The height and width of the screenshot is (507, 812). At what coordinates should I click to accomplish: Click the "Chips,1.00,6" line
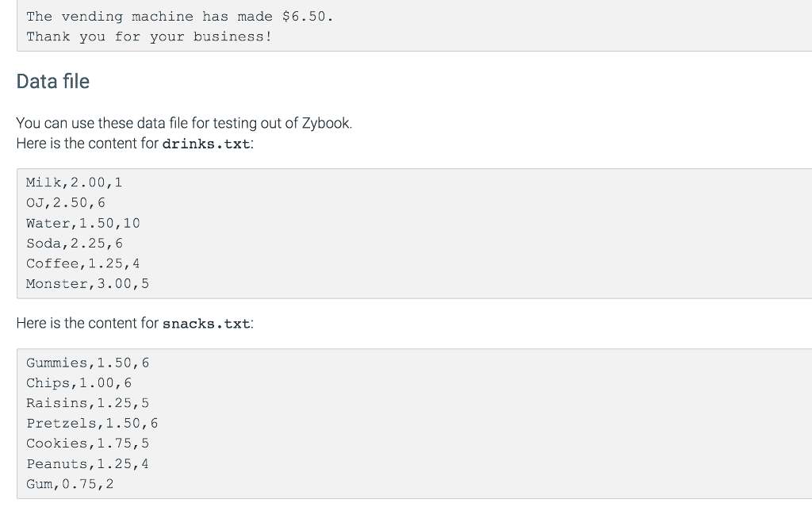coord(79,383)
